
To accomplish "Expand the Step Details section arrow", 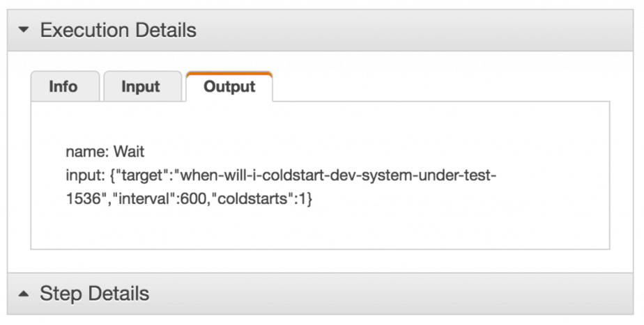I will (x=24, y=294).
